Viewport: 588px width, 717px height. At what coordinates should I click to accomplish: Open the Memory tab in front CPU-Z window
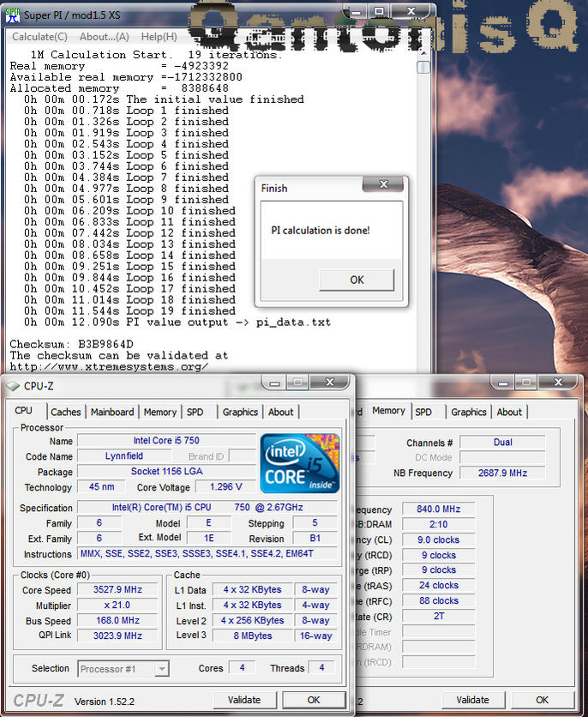coord(160,412)
